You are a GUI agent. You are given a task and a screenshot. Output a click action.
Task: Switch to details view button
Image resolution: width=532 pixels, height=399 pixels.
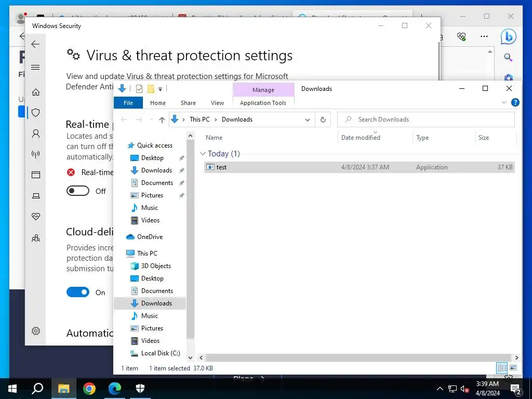pyautogui.click(x=502, y=368)
